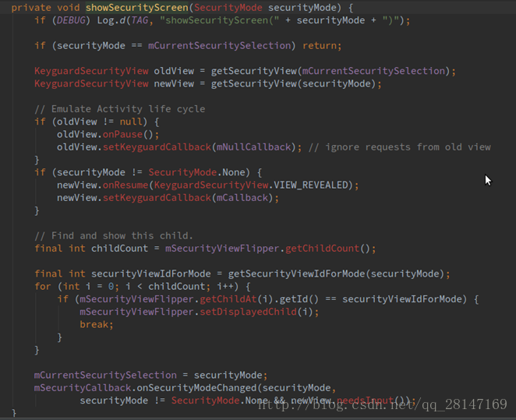Click the '// Emulate Activity life cycle' comment
This screenshot has height=420, width=516.
(x=120, y=109)
